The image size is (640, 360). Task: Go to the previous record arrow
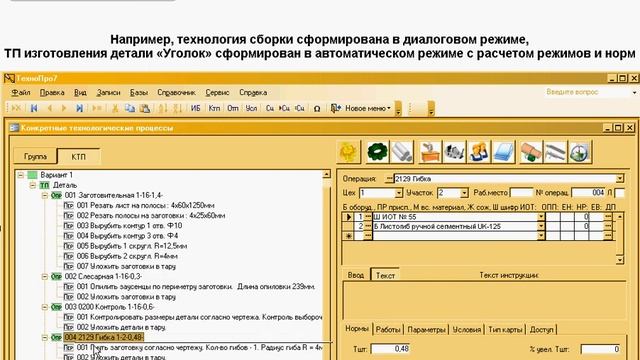pyautogui.click(x=50, y=108)
